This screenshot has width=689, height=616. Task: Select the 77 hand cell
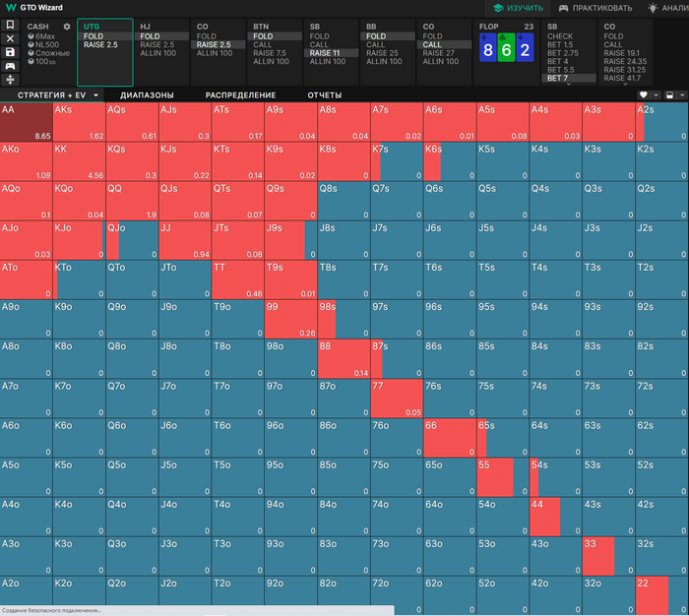[x=397, y=399]
